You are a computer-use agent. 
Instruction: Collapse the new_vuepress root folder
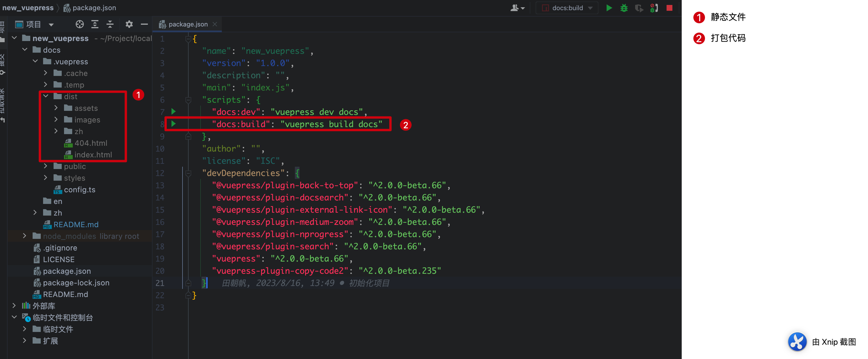pos(14,38)
